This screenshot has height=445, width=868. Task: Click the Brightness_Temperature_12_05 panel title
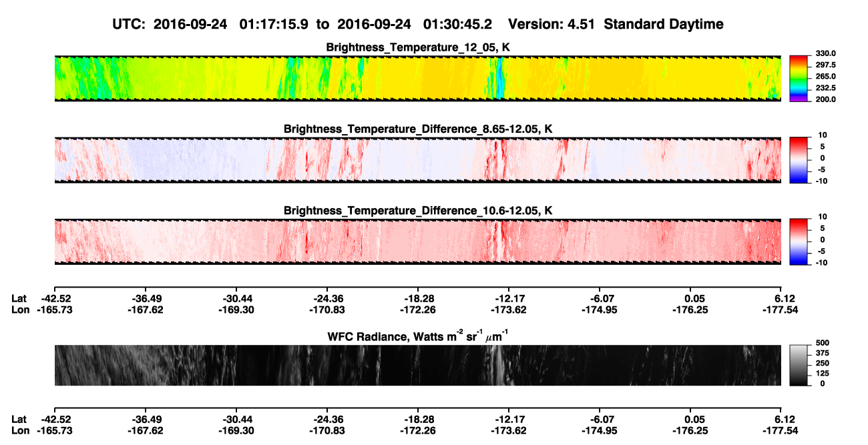click(418, 47)
